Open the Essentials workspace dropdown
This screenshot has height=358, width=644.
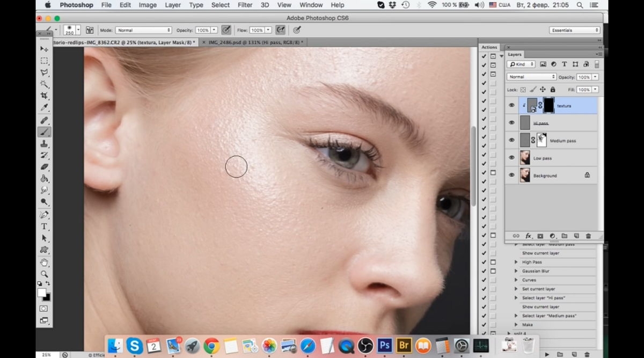click(x=574, y=30)
